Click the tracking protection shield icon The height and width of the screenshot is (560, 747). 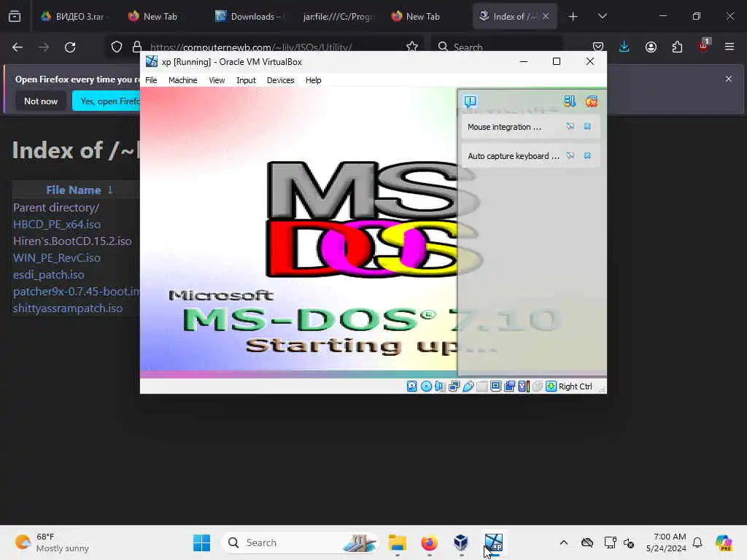[x=116, y=47]
